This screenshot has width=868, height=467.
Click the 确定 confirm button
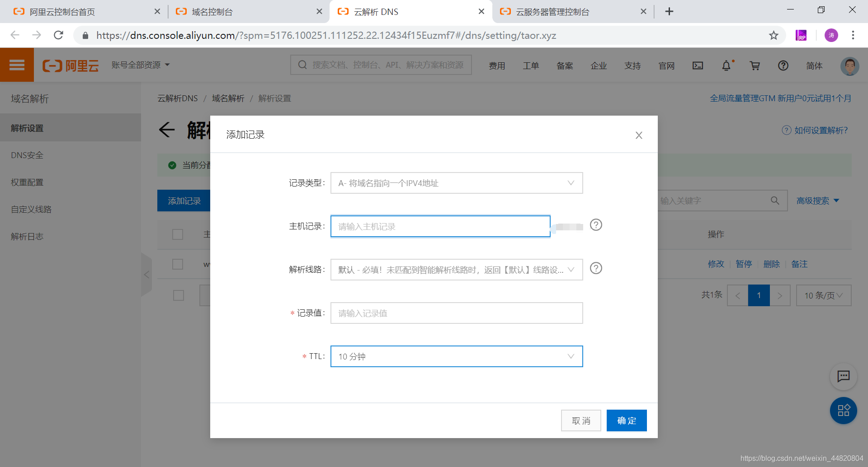point(626,420)
